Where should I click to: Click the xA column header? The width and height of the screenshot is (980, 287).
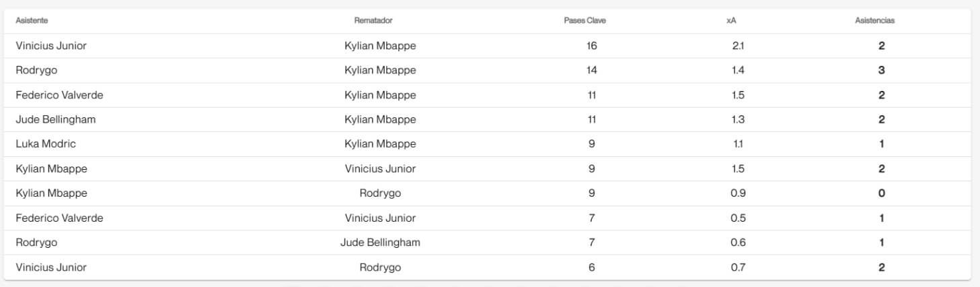click(731, 21)
